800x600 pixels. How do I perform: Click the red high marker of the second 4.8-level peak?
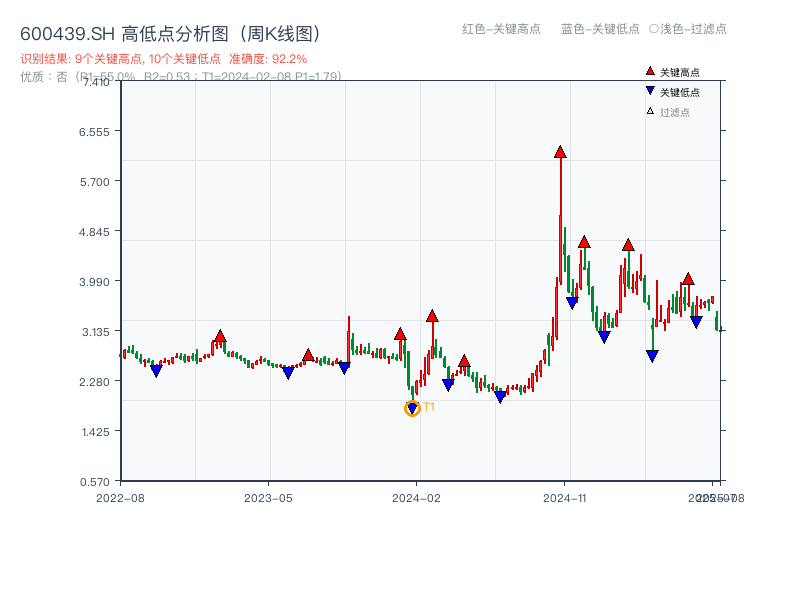point(628,245)
